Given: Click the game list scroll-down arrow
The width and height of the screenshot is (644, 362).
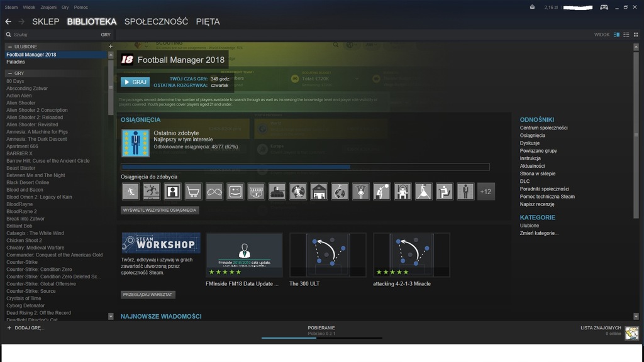Looking at the screenshot, I should pyautogui.click(x=111, y=317).
